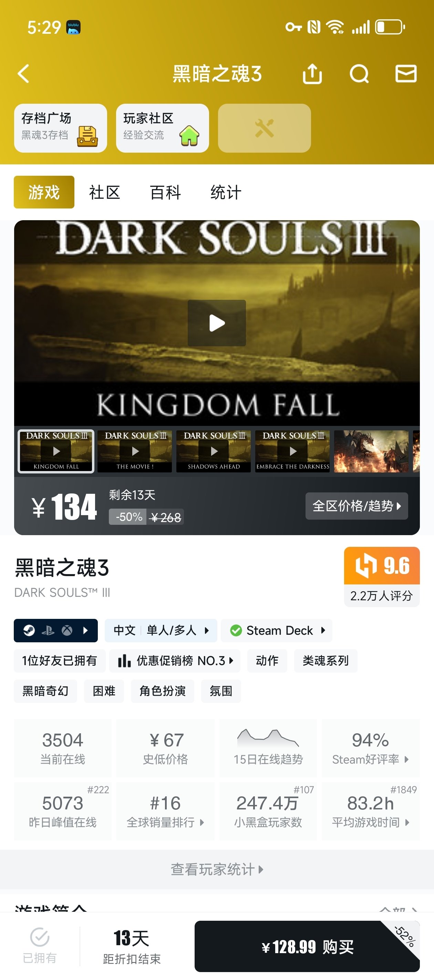Open 玩家社区 house icon card
The width and height of the screenshot is (434, 980).
pos(163,128)
